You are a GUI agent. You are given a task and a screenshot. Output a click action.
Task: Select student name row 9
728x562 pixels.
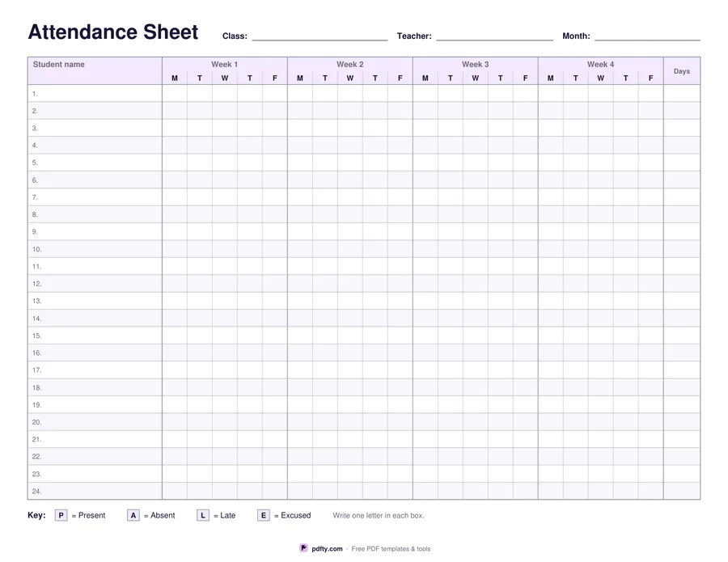pyautogui.click(x=95, y=231)
